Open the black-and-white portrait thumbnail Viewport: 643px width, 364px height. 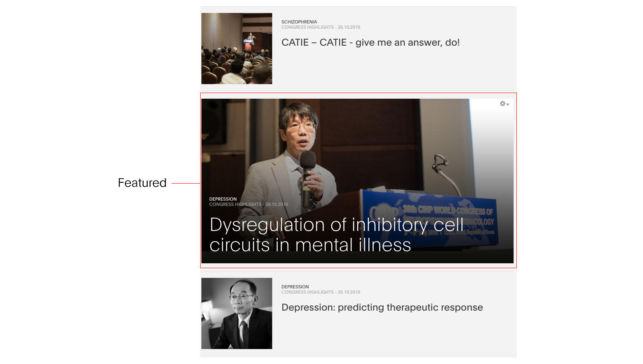tap(237, 313)
